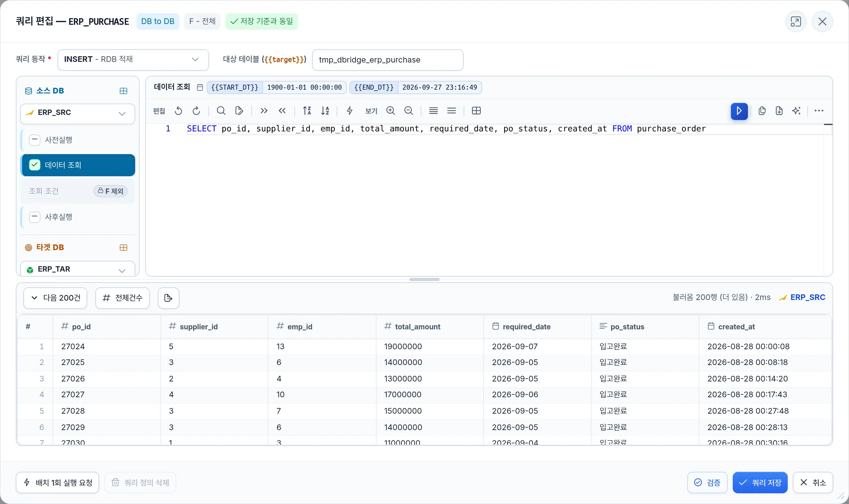Click the panel splitter handle above results
The width and height of the screenshot is (849, 504).
tap(424, 279)
